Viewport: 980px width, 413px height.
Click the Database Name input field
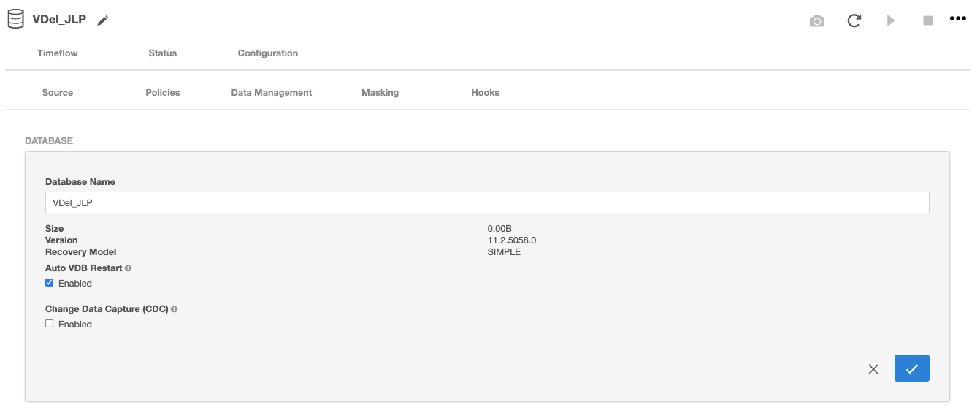coord(487,202)
